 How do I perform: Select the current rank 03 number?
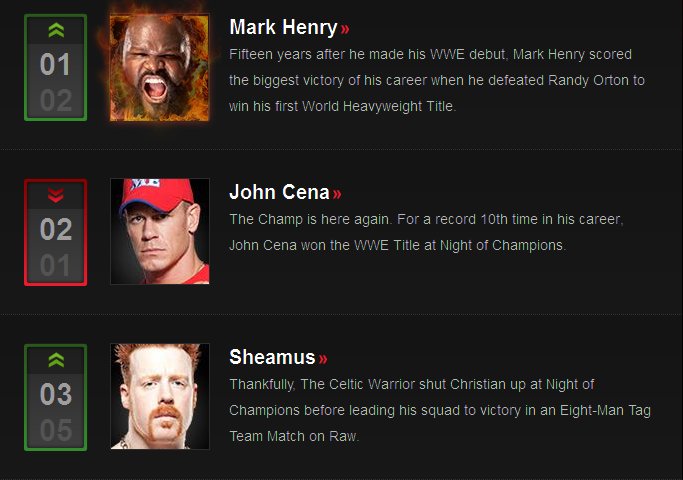point(56,395)
